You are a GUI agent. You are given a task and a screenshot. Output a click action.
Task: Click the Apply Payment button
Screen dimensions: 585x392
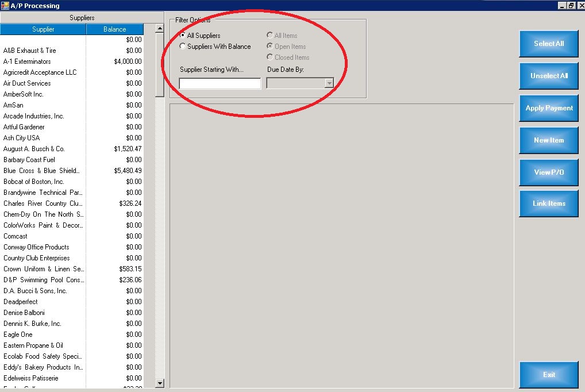[x=549, y=108]
